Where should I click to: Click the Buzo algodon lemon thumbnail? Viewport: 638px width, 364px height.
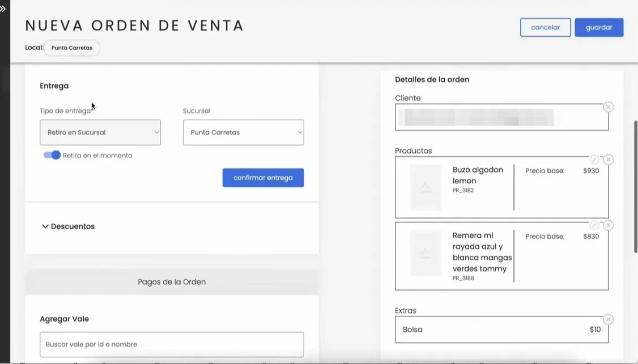pos(425,187)
